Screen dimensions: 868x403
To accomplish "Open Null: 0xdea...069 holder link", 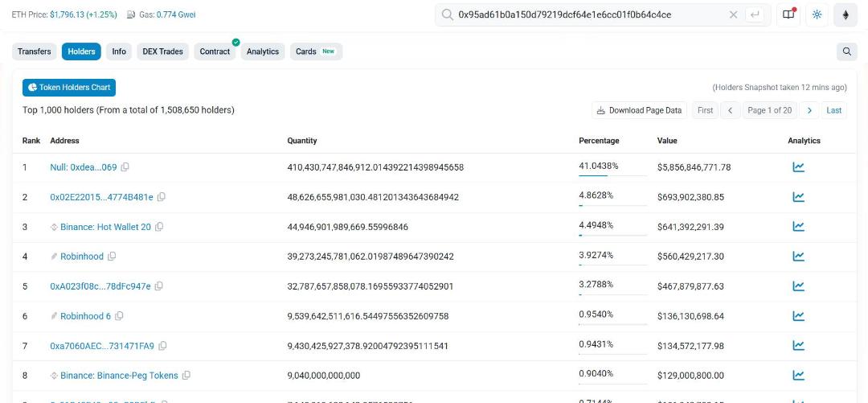I will click(84, 167).
